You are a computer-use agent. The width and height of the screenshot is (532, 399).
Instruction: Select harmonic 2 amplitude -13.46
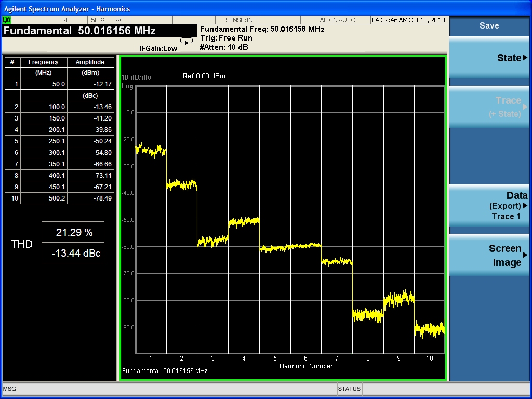(90, 107)
